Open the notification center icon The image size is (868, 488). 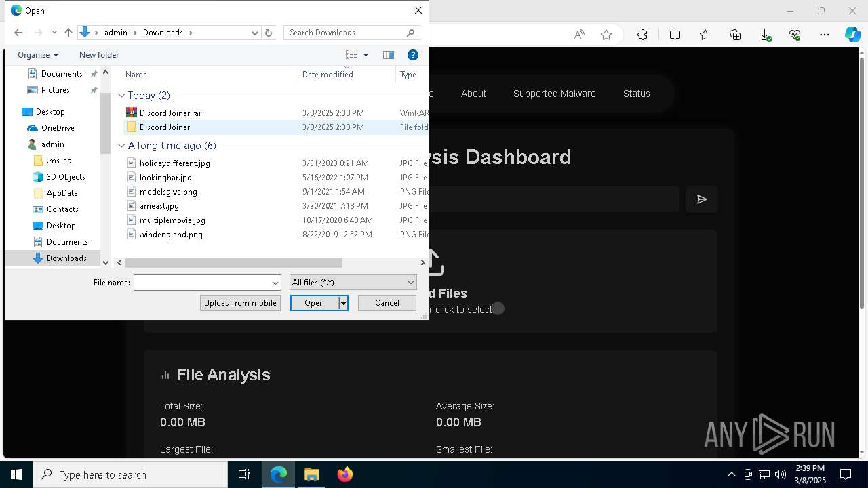tap(846, 474)
